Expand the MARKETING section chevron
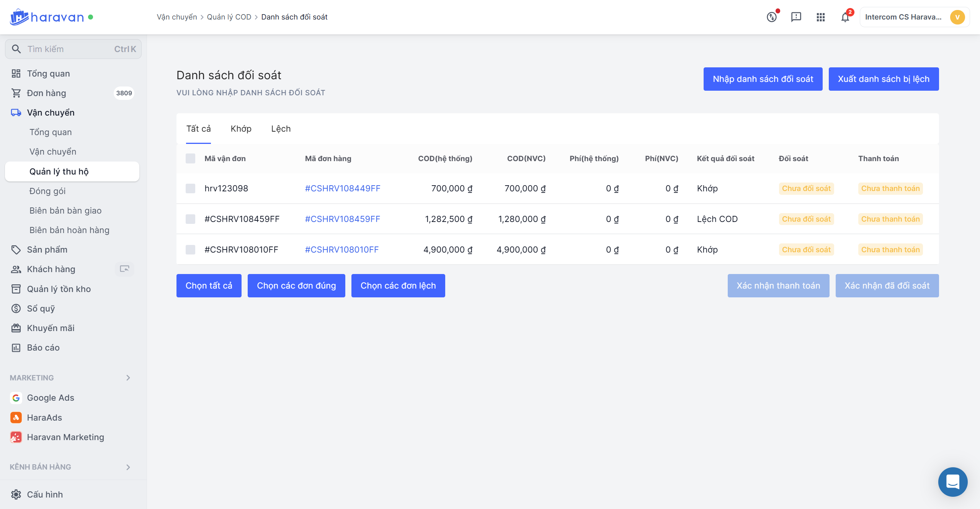Image resolution: width=980 pixels, height=509 pixels. pos(128,378)
